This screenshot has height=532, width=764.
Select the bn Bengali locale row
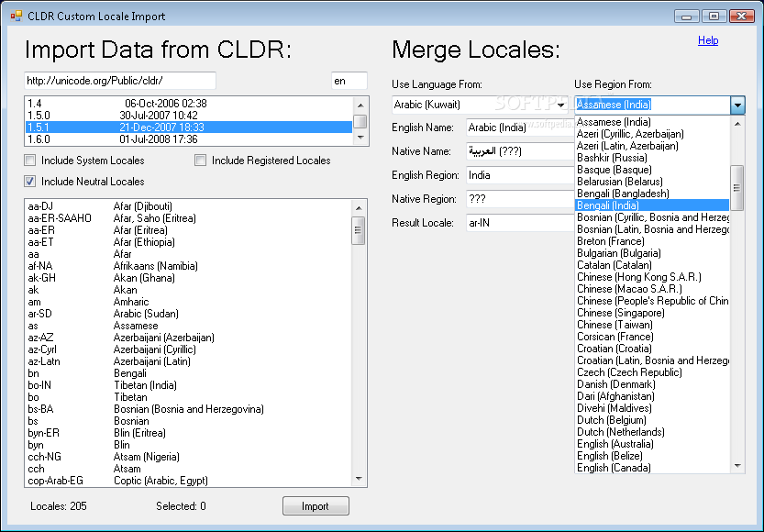pos(189,373)
